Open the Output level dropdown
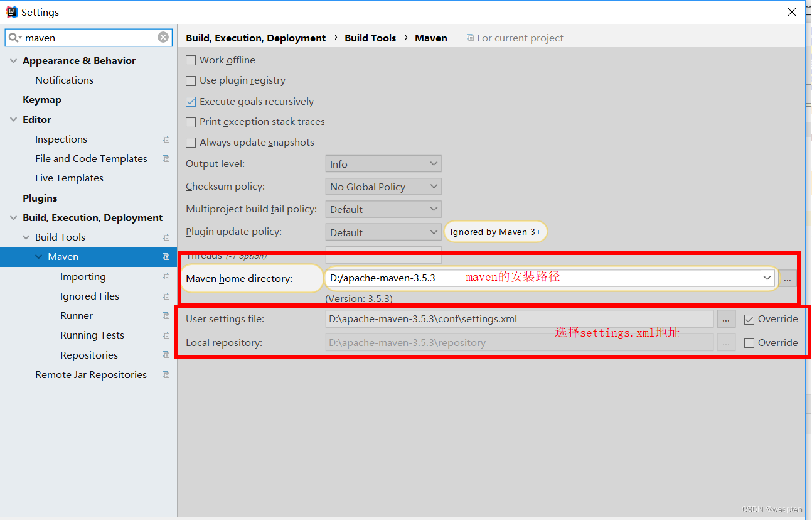 pyautogui.click(x=383, y=164)
